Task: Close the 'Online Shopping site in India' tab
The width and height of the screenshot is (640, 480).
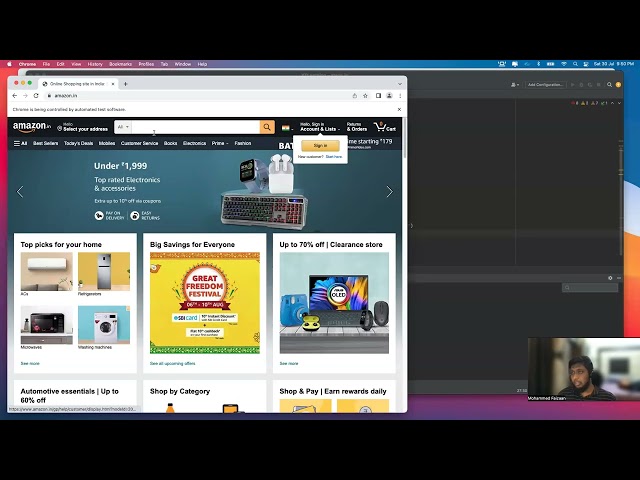Action: click(x=113, y=84)
